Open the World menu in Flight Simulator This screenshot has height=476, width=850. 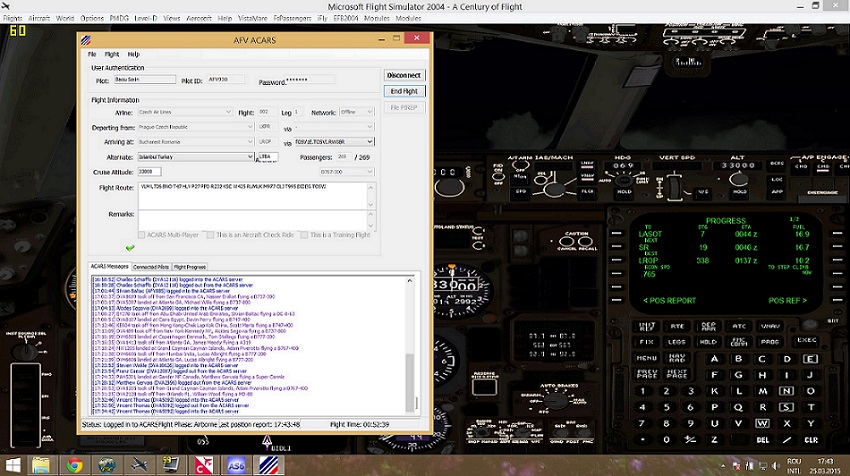(65, 18)
